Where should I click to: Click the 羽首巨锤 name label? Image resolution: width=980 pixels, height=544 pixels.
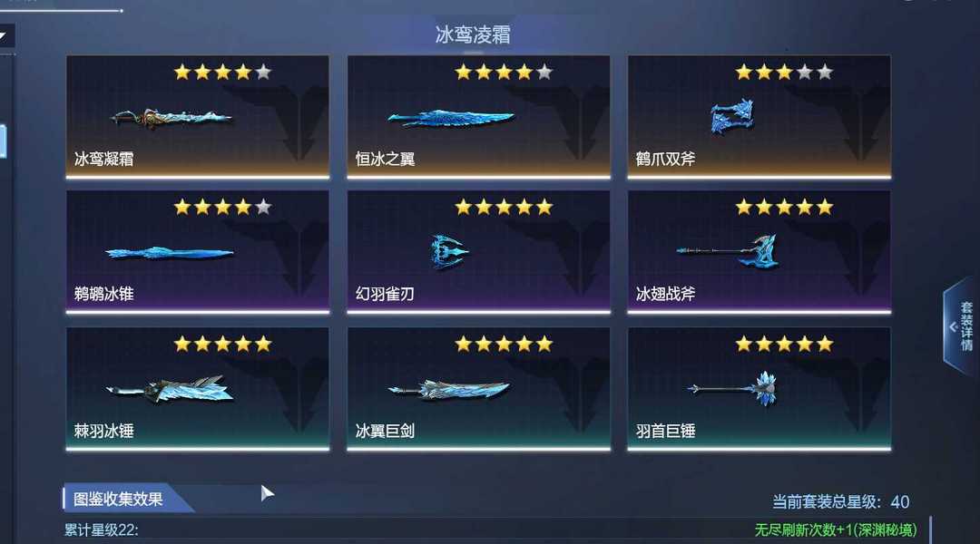pos(666,431)
